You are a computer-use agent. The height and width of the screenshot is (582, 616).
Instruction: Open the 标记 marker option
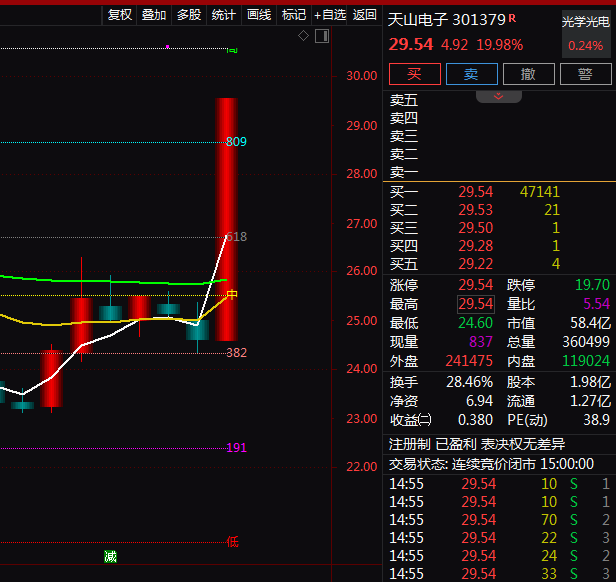tap(294, 15)
